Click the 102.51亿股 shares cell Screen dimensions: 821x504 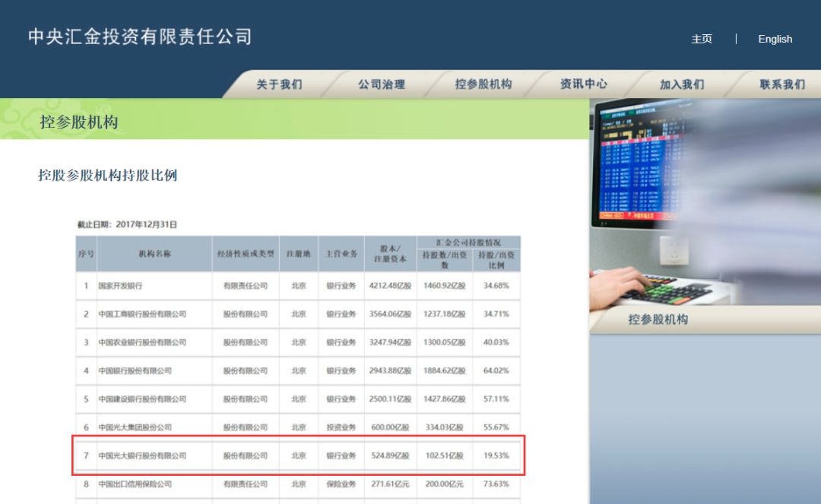(x=445, y=455)
